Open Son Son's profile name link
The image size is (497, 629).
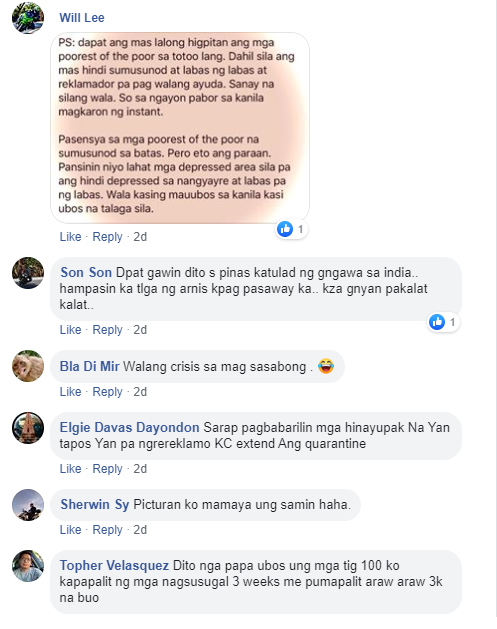point(86,272)
